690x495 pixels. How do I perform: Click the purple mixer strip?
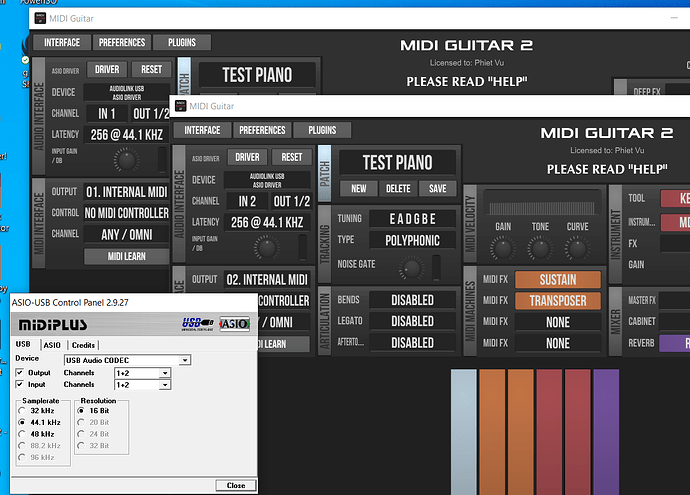[606, 432]
